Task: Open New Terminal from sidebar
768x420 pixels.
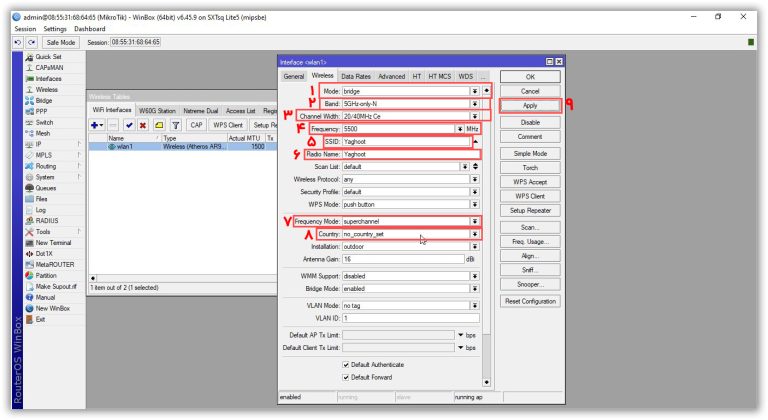Action: [x=55, y=243]
